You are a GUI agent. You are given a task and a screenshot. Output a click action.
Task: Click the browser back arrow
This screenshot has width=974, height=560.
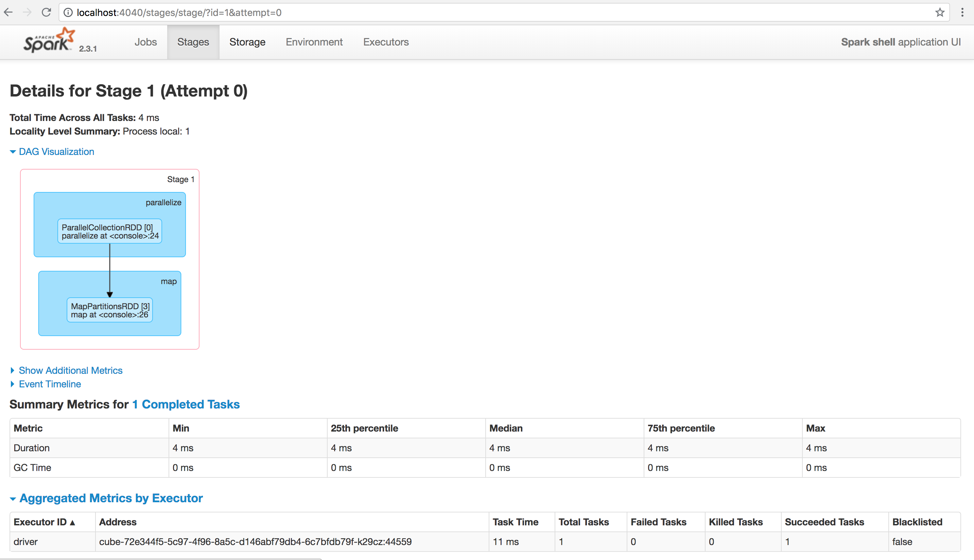8,12
